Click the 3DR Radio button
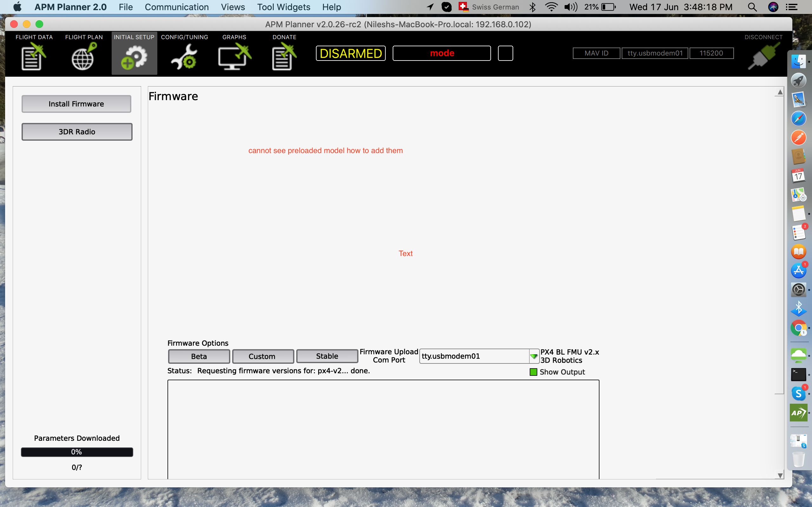Screen dimensions: 812x507 point(77,132)
